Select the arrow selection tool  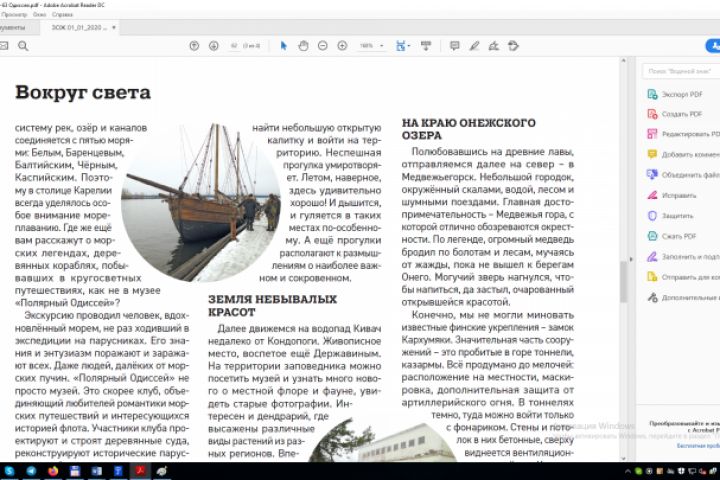(283, 45)
